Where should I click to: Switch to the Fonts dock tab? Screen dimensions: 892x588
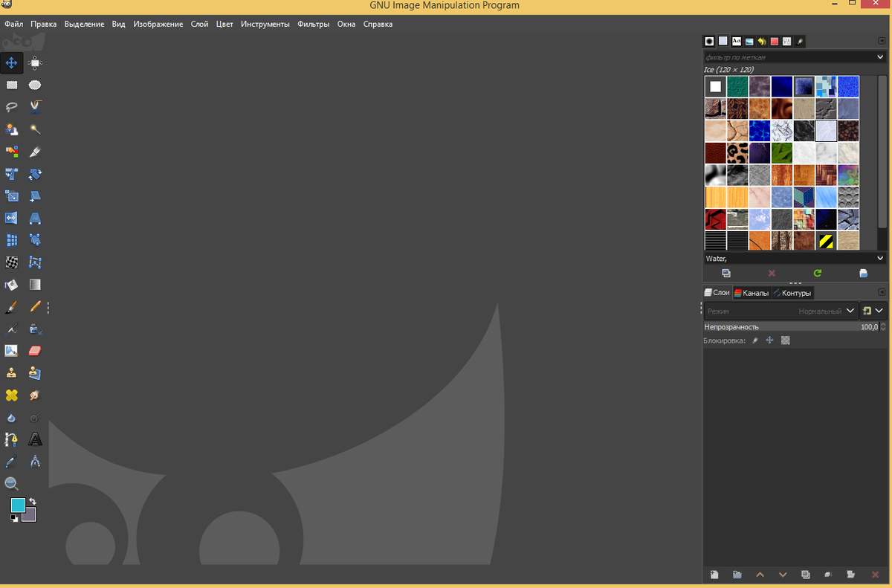(x=737, y=42)
